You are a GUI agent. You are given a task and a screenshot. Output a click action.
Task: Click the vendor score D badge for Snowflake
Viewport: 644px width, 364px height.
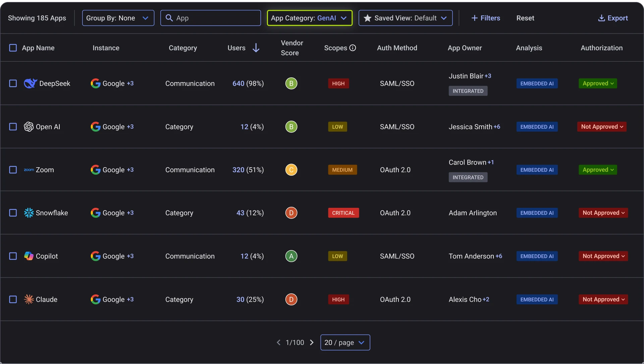[x=291, y=213]
